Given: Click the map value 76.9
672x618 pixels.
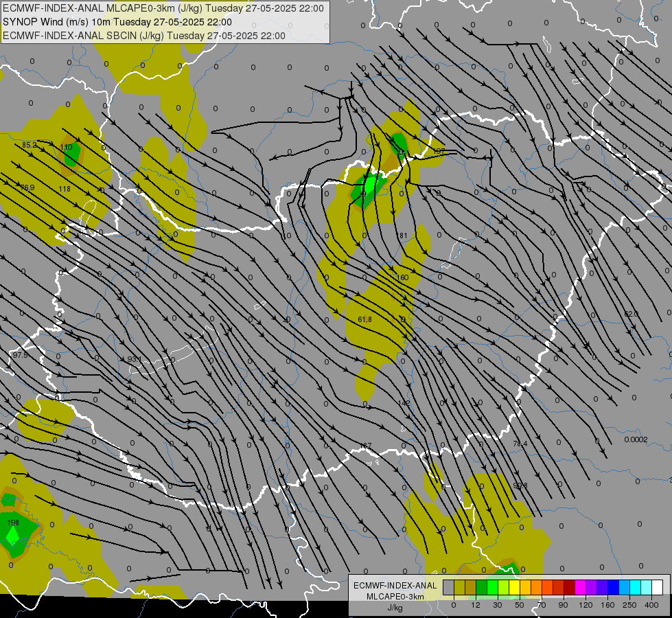Looking at the screenshot, I should tap(27, 187).
